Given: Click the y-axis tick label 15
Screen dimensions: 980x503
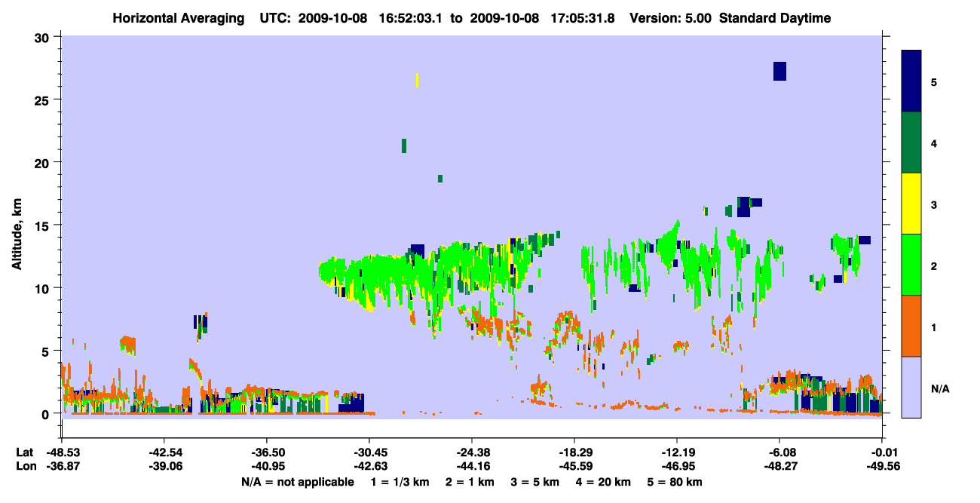Looking at the screenshot, I should 44,225.
